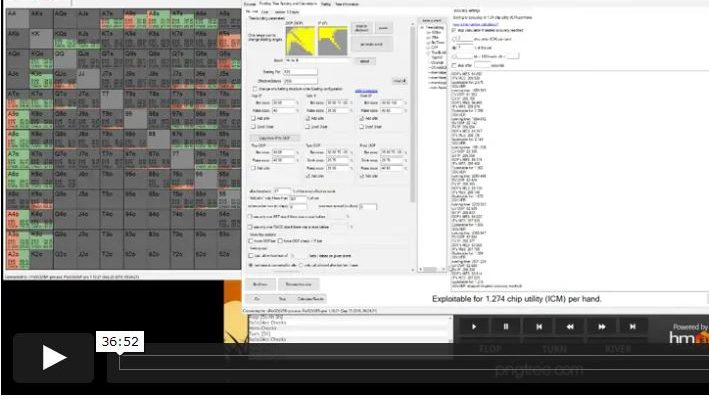The width and height of the screenshot is (709, 399).
Task: Click the Build tree button
Action: point(260,285)
